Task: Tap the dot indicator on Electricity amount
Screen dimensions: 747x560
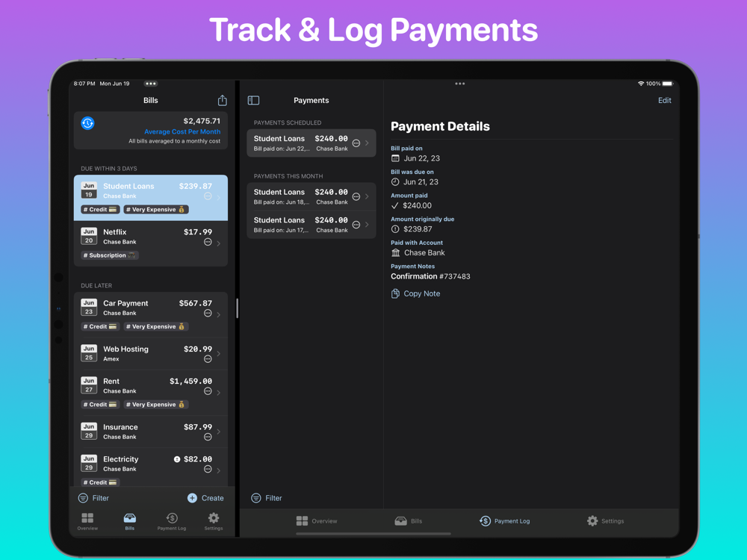Action: (x=177, y=459)
